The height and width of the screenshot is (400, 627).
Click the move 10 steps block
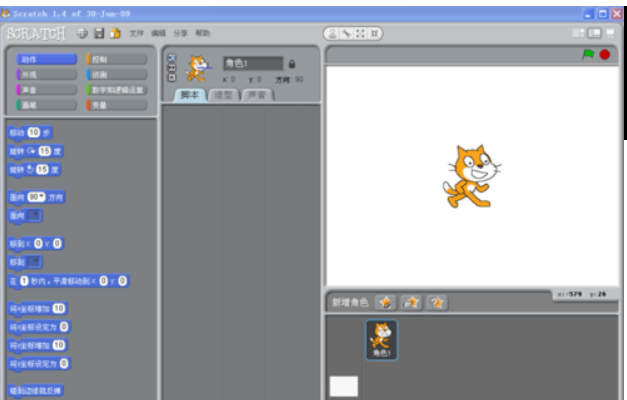click(30, 132)
